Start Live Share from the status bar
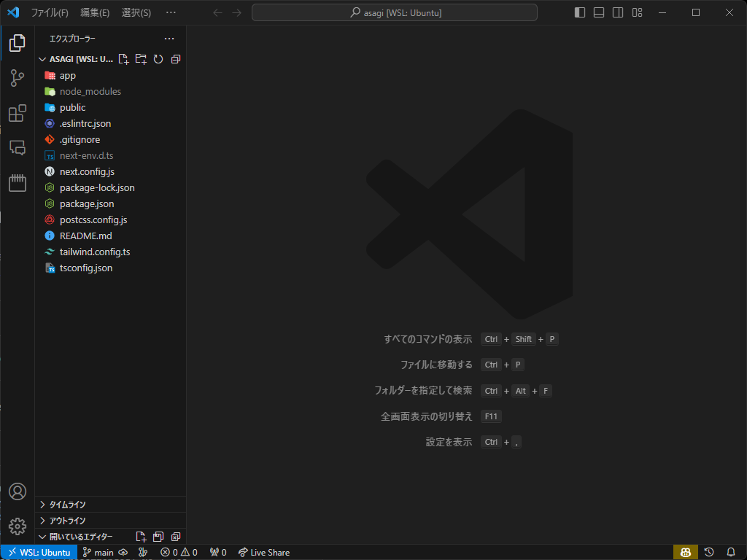This screenshot has width=747, height=560. (264, 553)
